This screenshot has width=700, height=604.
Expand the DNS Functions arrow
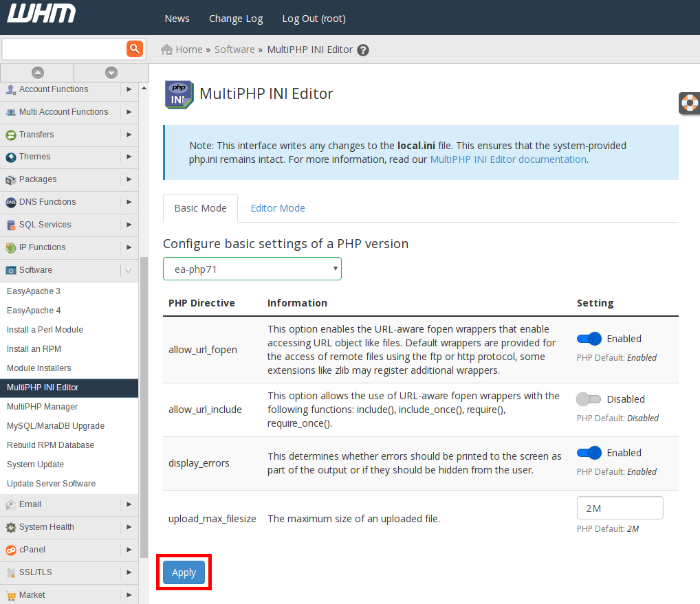tap(129, 202)
